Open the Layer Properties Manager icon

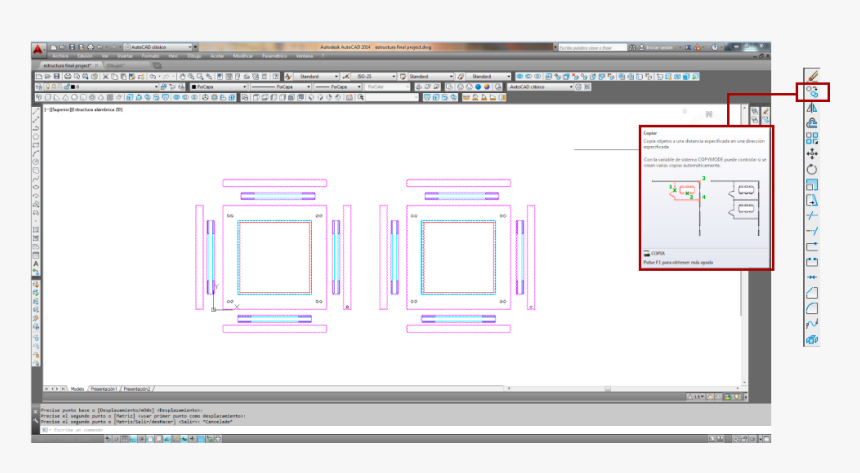pyautogui.click(x=39, y=87)
